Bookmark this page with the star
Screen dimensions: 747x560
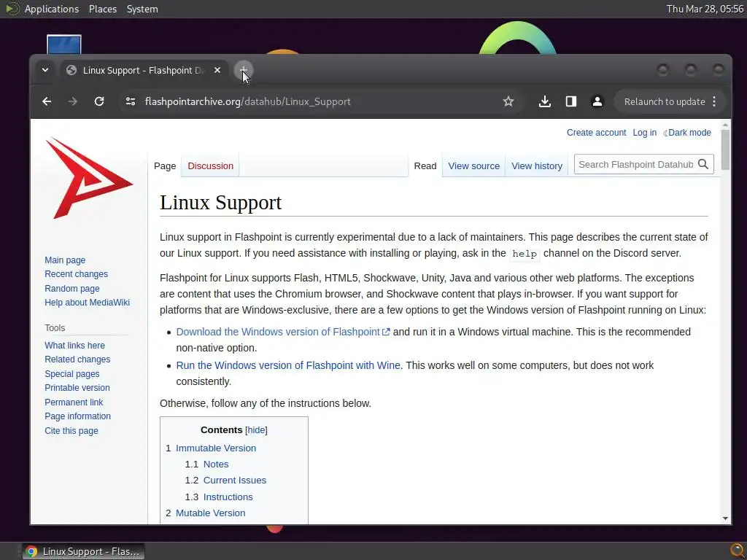[508, 101]
